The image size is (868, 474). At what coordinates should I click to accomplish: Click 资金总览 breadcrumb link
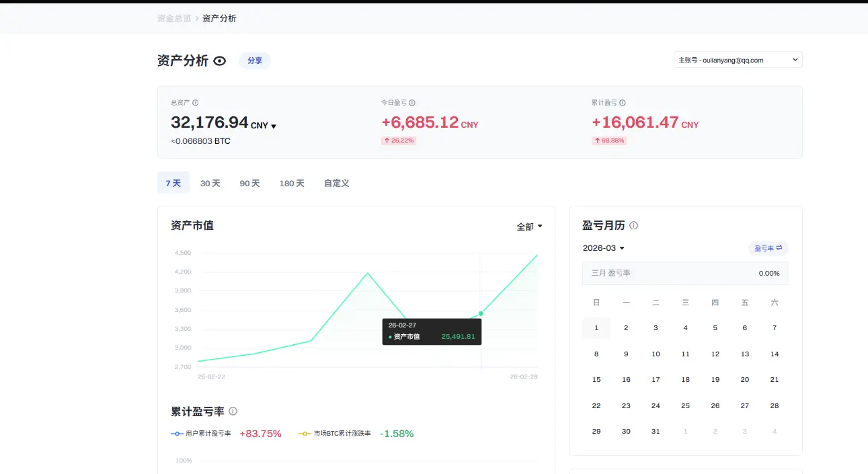174,18
